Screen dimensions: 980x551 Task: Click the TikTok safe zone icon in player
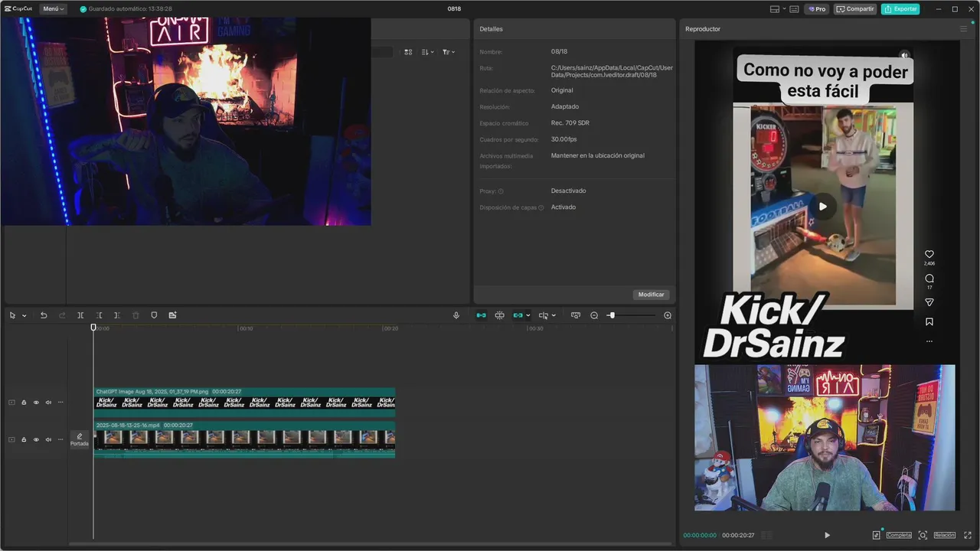tap(877, 535)
